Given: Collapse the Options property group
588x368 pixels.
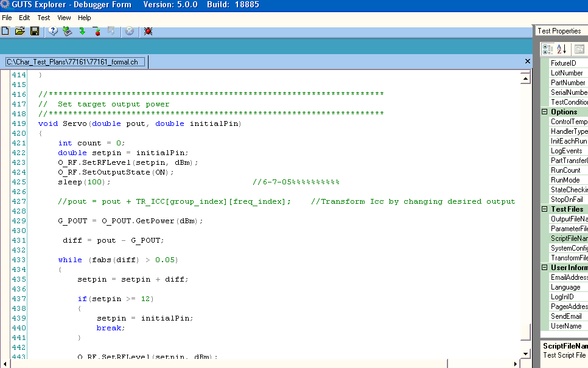Looking at the screenshot, I should [545, 112].
